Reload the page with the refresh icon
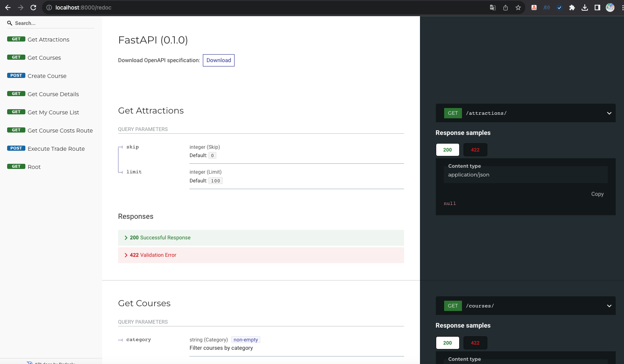This screenshot has height=364, width=624. (x=33, y=8)
